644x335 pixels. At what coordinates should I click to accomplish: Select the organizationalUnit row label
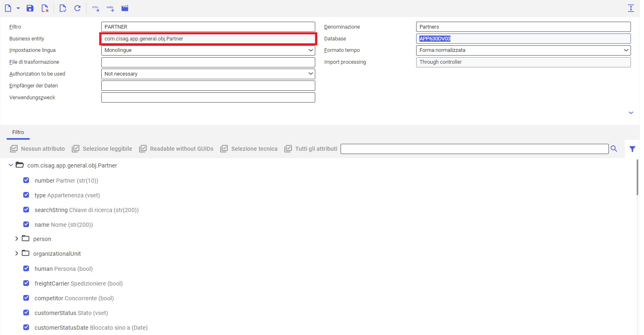tap(57, 254)
